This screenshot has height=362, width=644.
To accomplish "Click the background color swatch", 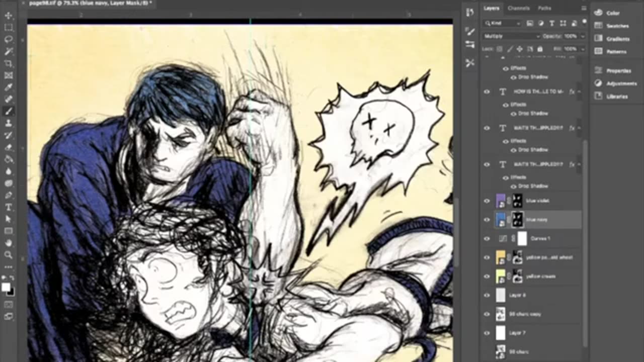I will [x=11, y=292].
